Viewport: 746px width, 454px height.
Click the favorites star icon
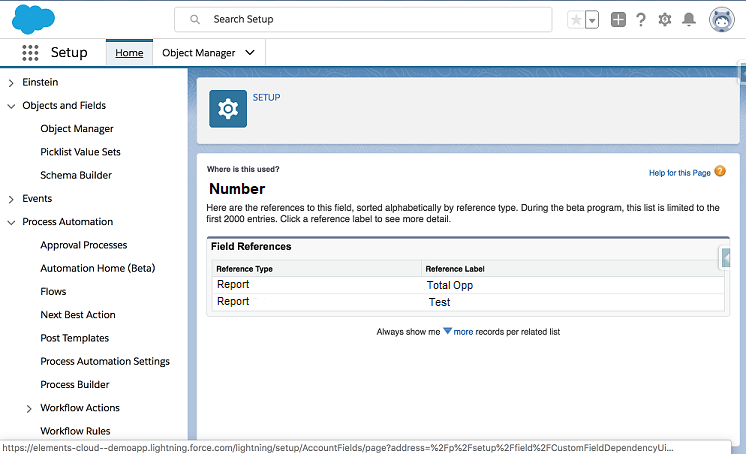575,20
